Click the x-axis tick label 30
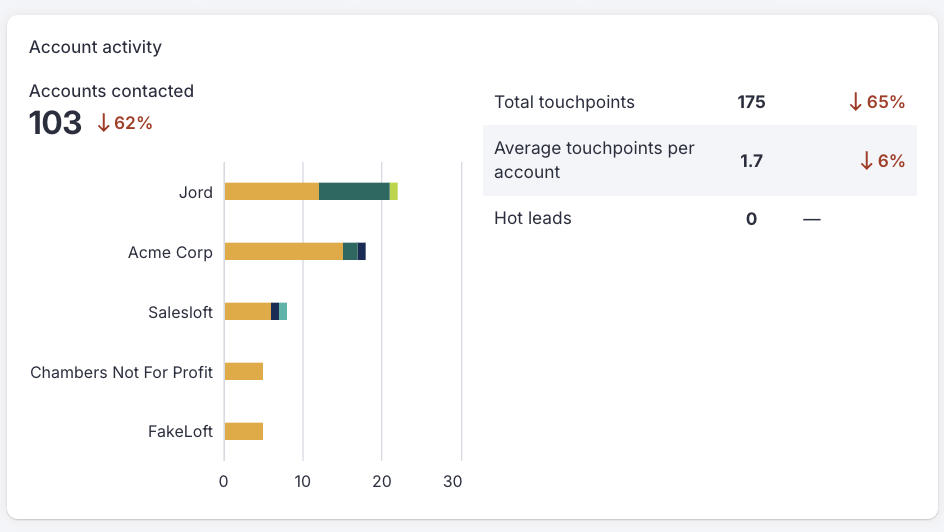The height and width of the screenshot is (532, 944). point(453,481)
